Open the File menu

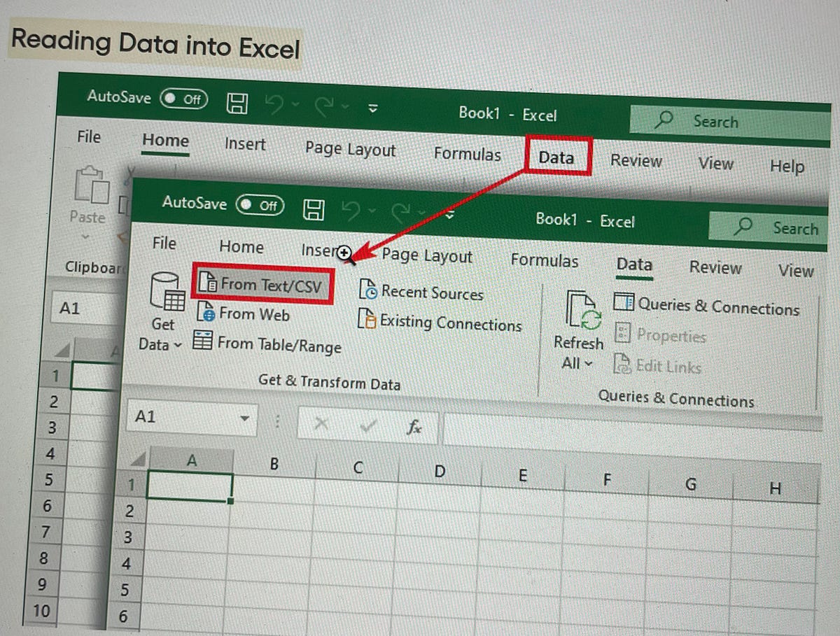point(164,243)
